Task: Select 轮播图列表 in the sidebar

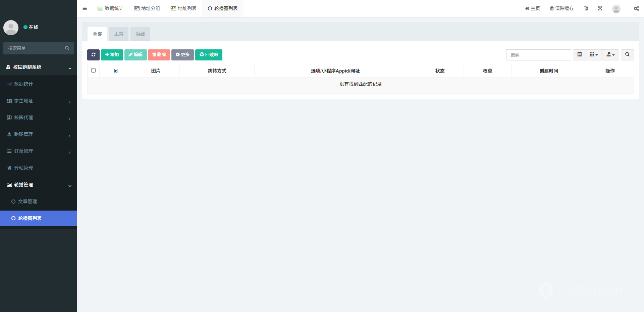Action: coord(39,218)
